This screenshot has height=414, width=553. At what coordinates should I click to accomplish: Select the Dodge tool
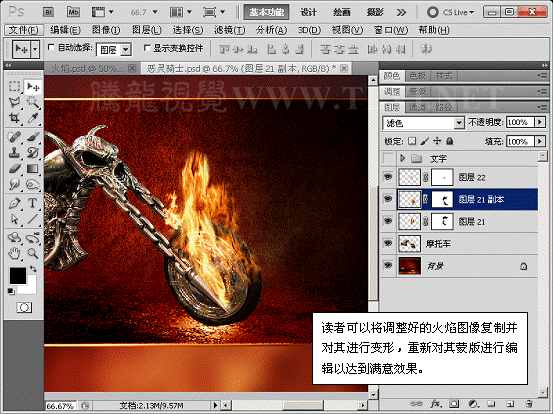pyautogui.click(x=33, y=184)
